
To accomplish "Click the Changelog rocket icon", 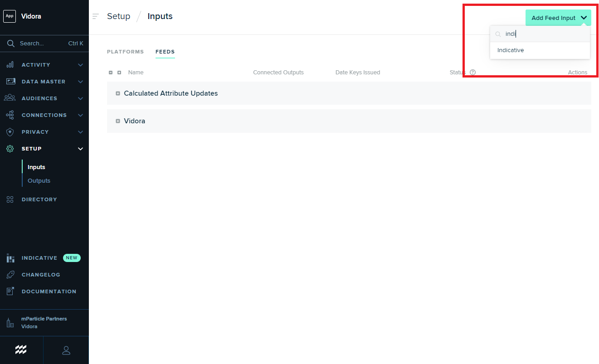I will pyautogui.click(x=10, y=275).
